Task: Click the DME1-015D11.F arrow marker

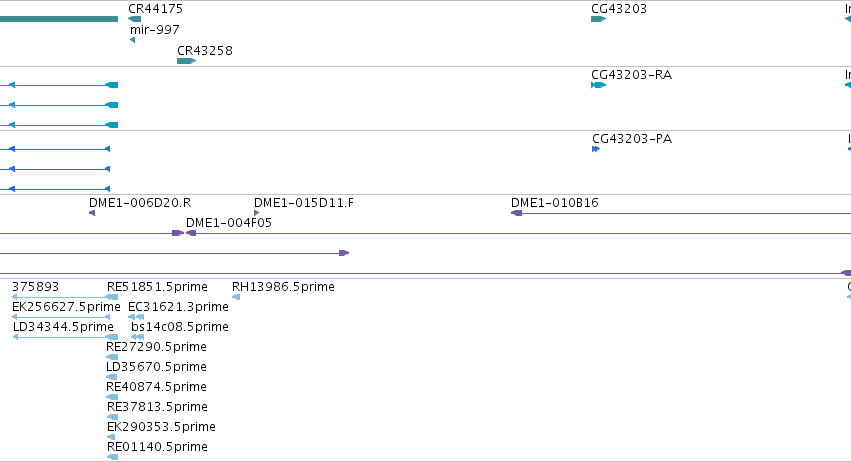Action: point(257,213)
